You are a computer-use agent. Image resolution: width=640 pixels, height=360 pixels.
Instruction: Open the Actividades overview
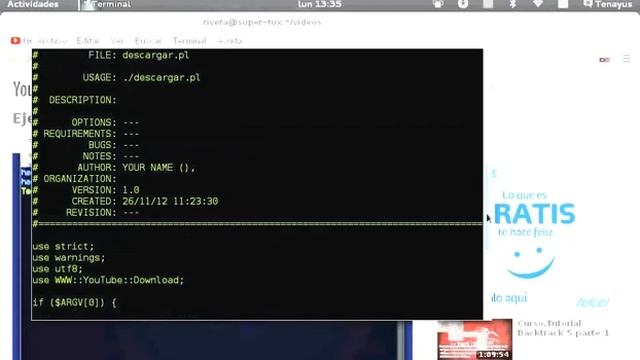33,4
